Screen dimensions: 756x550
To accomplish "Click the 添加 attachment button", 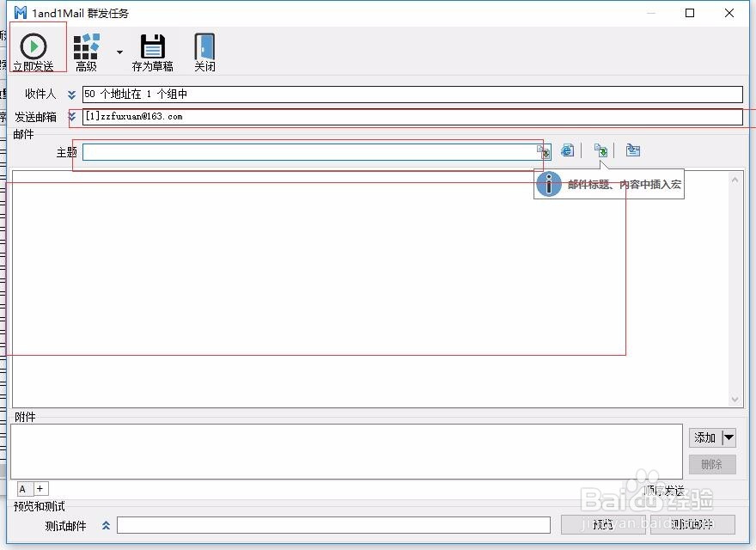I will point(705,437).
